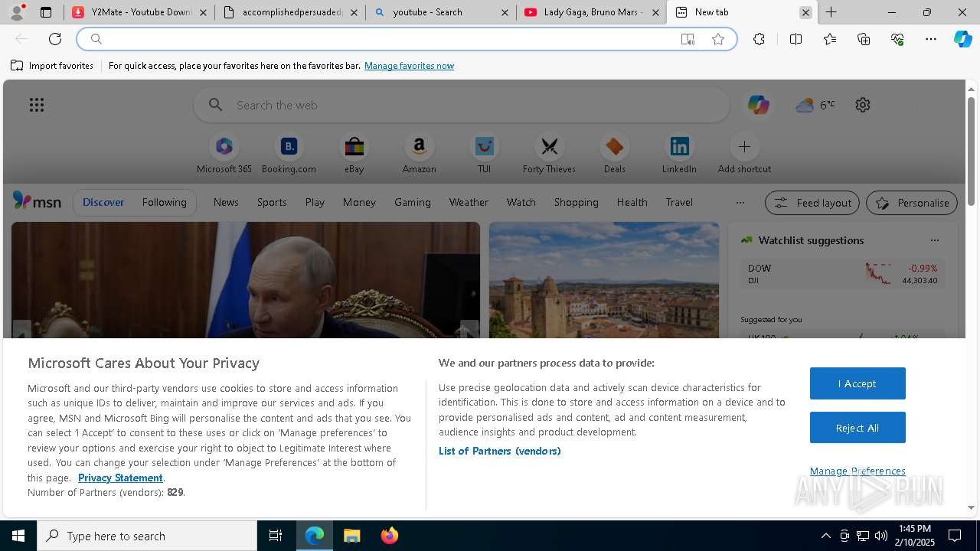Open page settings gear icon
980x551 pixels.
pos(863,105)
